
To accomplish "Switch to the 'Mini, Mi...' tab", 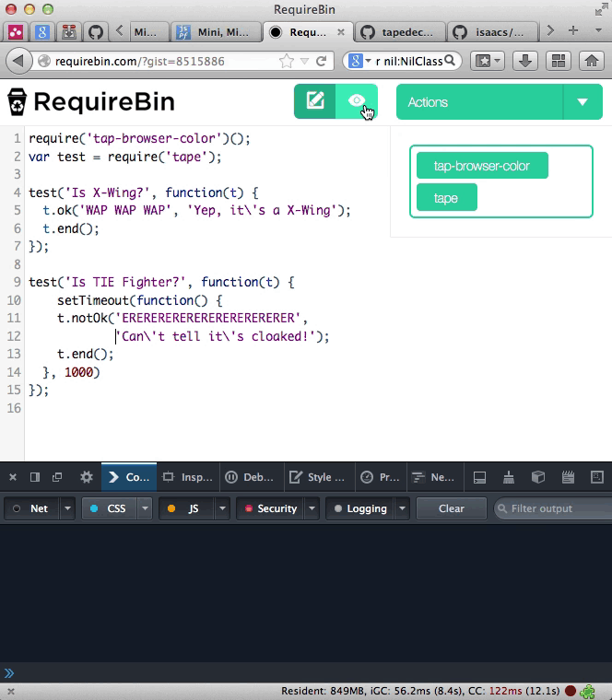I will click(x=216, y=32).
